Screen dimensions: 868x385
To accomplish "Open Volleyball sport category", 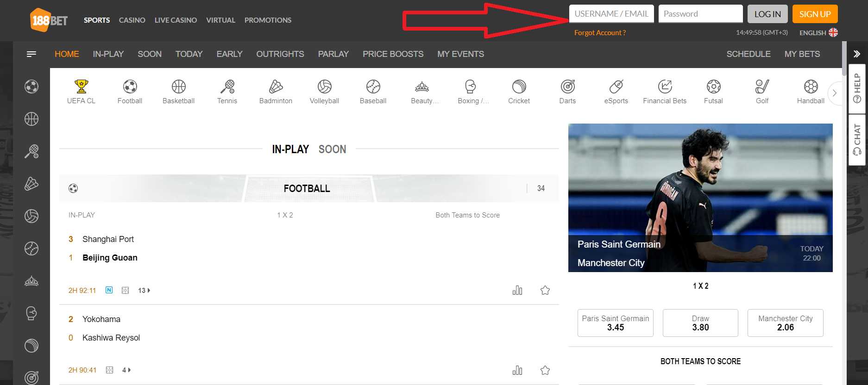I will (x=324, y=92).
